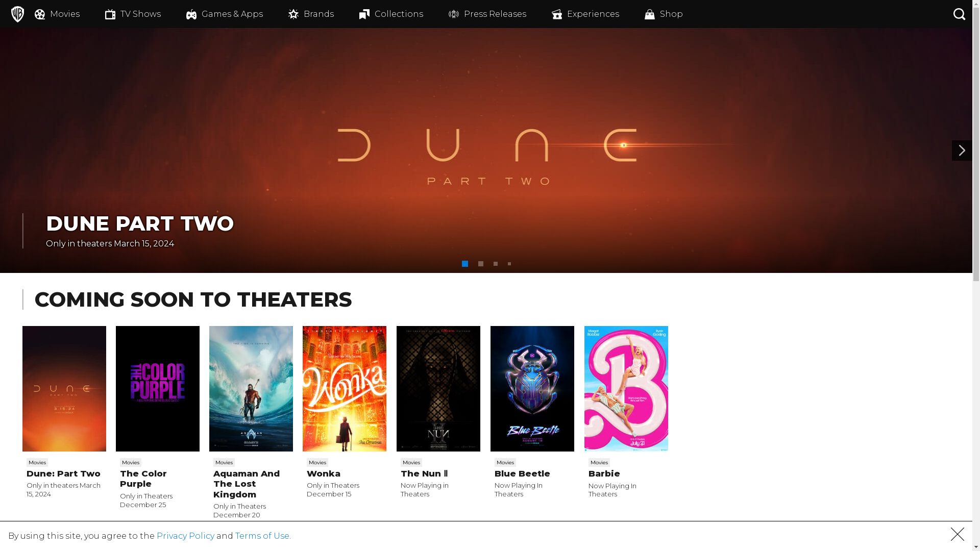The width and height of the screenshot is (980, 551).
Task: Open the Wonka title link
Action: (324, 473)
